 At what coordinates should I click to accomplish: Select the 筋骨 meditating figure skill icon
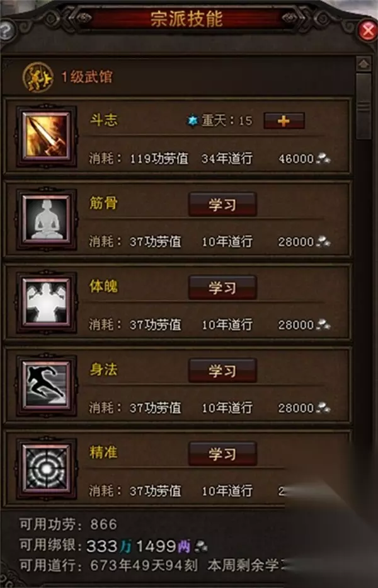[x=47, y=219]
